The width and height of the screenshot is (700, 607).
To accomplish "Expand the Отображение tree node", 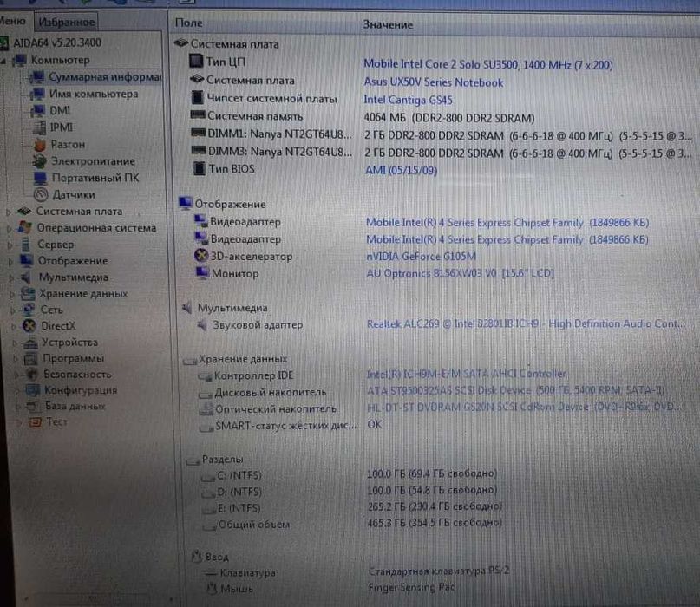I will pyautogui.click(x=10, y=262).
